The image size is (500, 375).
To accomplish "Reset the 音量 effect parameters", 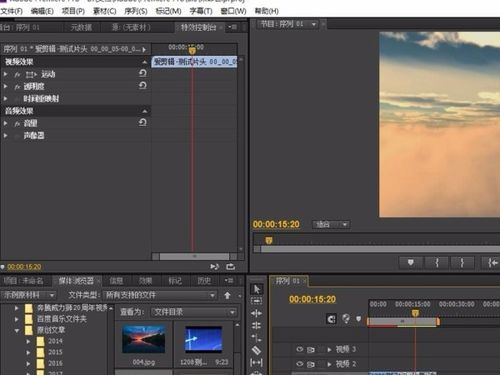I will 143,123.
